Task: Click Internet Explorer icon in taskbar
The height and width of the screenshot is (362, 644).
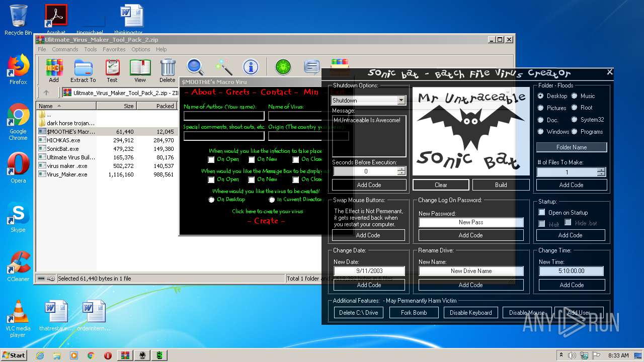Action: 40,355
